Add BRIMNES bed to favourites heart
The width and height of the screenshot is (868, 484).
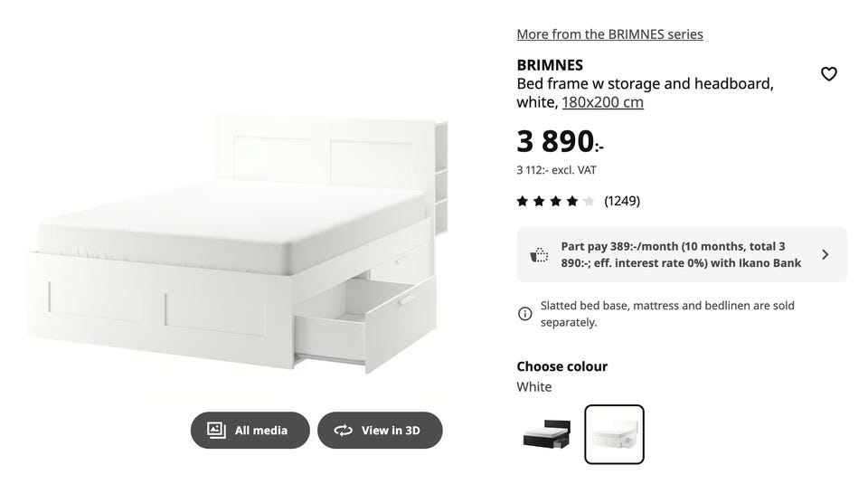point(829,73)
